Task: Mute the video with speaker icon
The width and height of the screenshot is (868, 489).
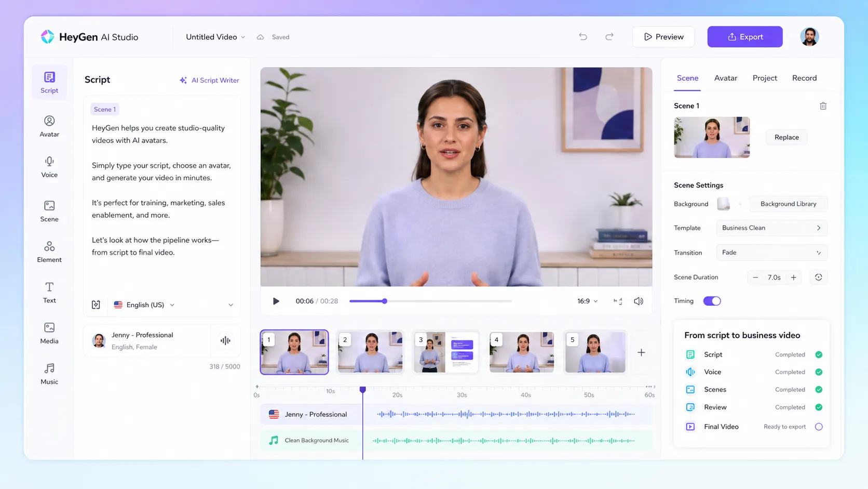Action: point(639,301)
